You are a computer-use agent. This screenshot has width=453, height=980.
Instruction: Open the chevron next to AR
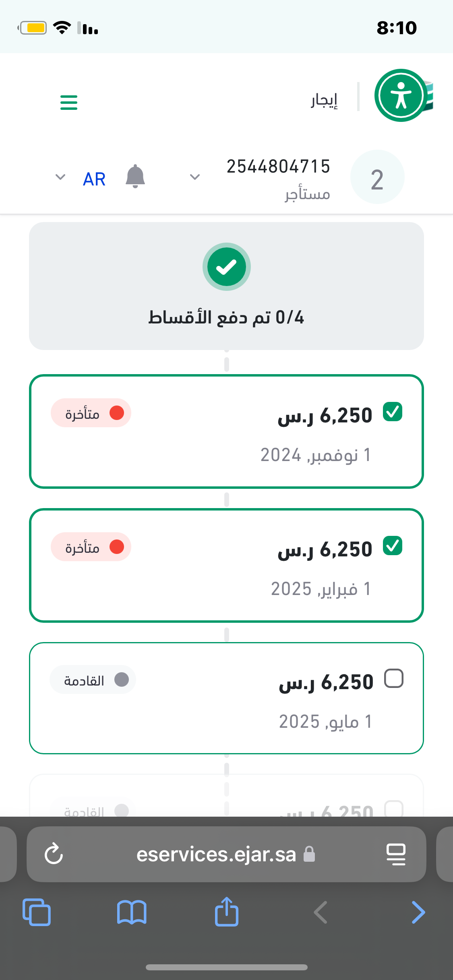[x=60, y=177]
